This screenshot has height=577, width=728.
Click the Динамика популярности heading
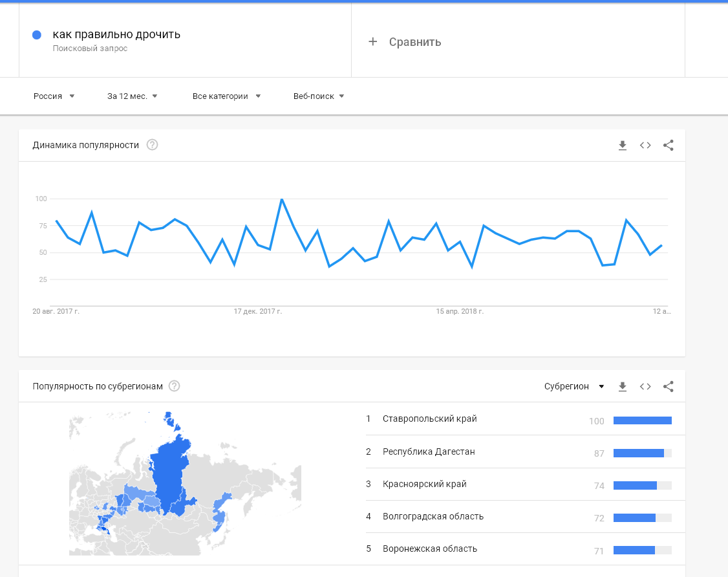pyautogui.click(x=85, y=145)
